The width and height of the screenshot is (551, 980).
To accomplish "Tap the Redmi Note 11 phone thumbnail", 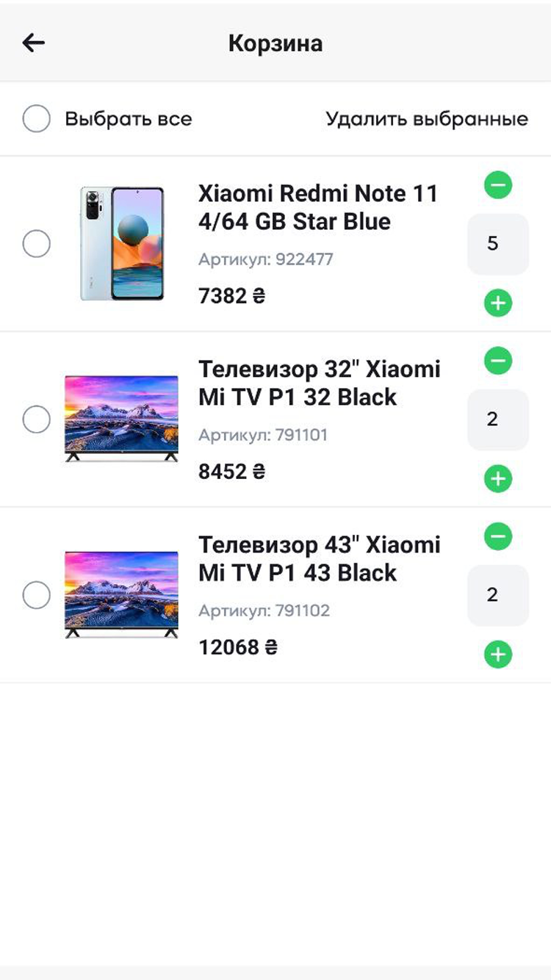I will tap(122, 244).
